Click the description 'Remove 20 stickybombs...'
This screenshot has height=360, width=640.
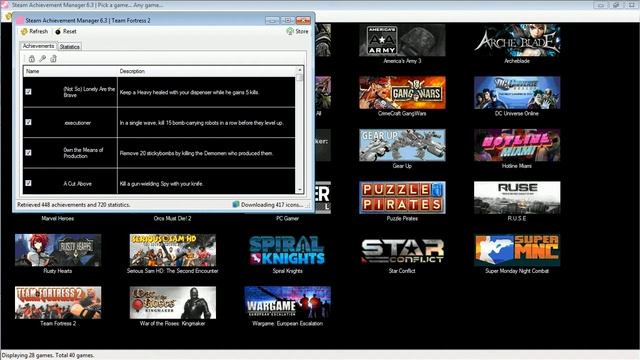coord(196,153)
